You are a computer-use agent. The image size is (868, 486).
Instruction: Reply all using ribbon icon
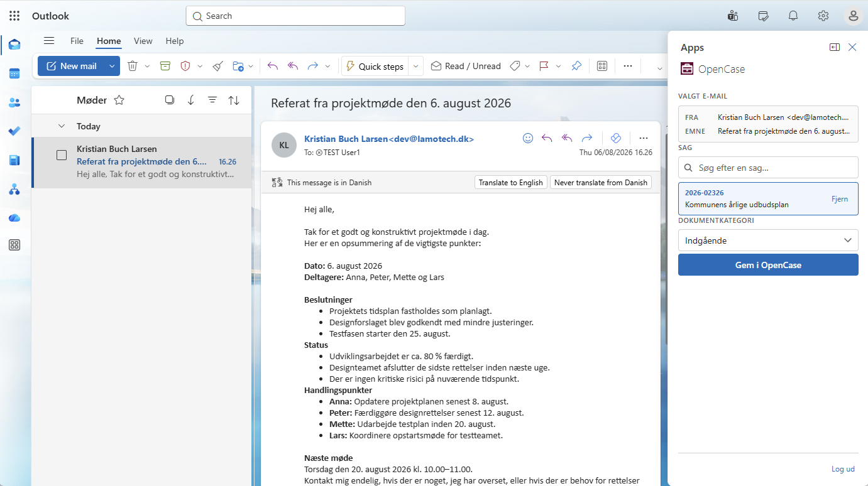coord(293,66)
